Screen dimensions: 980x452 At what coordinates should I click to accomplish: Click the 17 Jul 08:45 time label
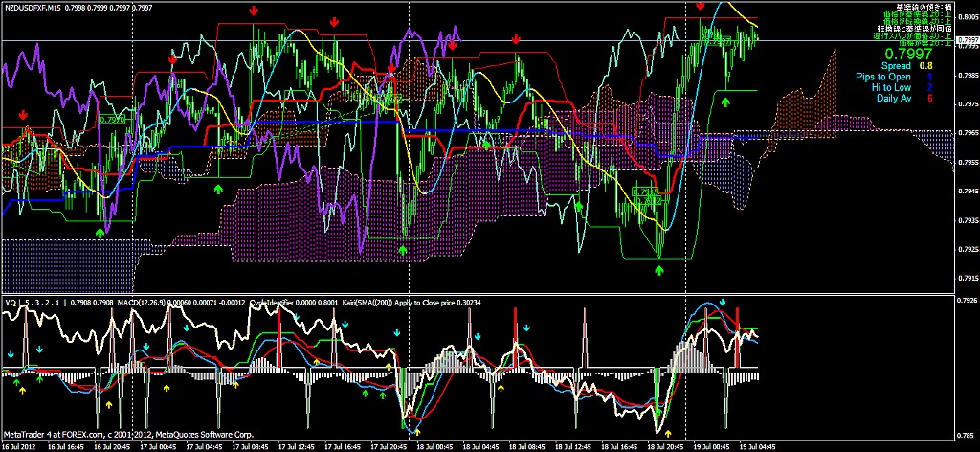click(249, 447)
